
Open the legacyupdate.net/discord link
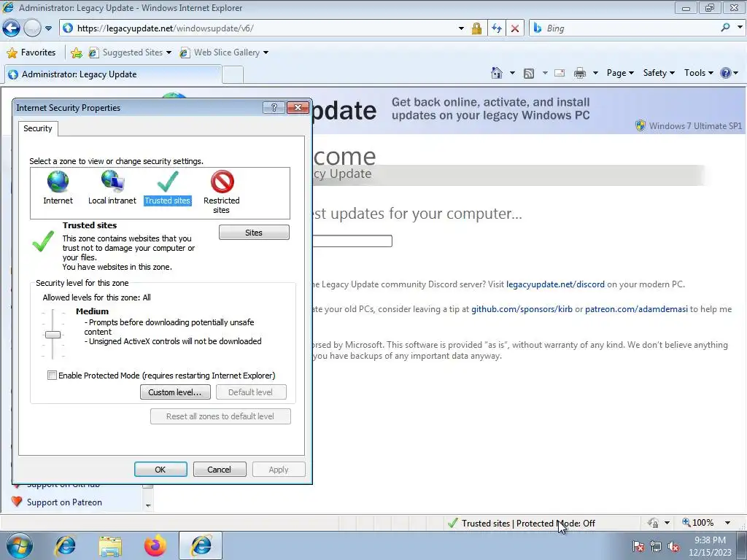(x=555, y=284)
